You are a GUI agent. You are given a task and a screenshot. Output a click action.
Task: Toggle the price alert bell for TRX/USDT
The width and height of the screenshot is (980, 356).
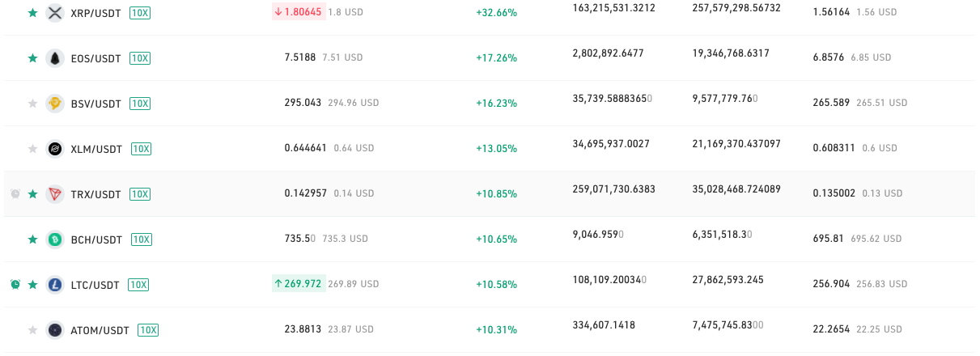point(15,194)
